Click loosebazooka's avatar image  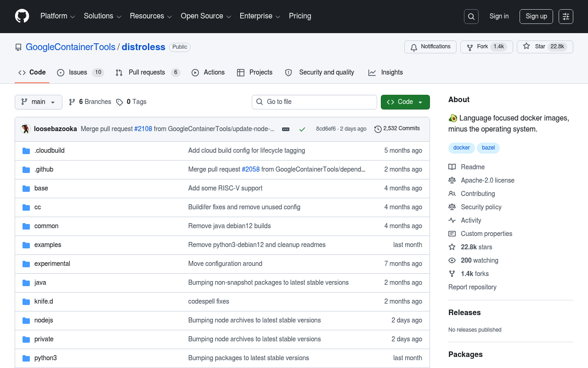[x=25, y=129]
